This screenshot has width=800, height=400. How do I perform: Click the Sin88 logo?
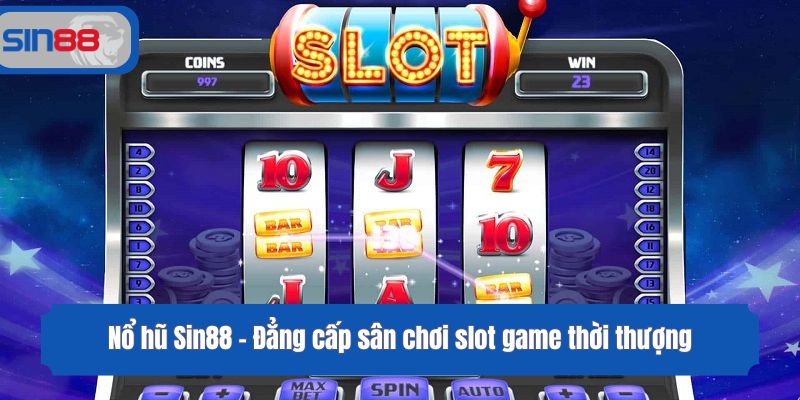(66, 40)
